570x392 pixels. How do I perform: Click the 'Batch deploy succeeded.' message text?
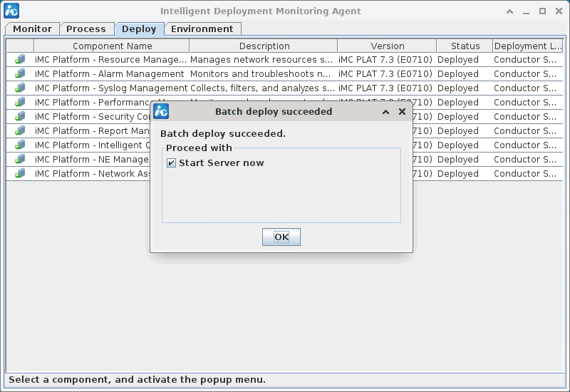pos(223,134)
